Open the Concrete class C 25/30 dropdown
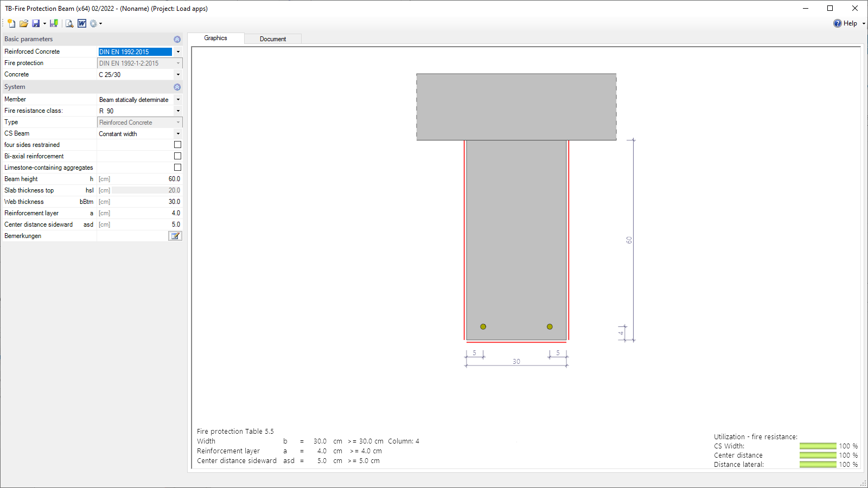Viewport: 868px width, 488px height. [x=178, y=74]
